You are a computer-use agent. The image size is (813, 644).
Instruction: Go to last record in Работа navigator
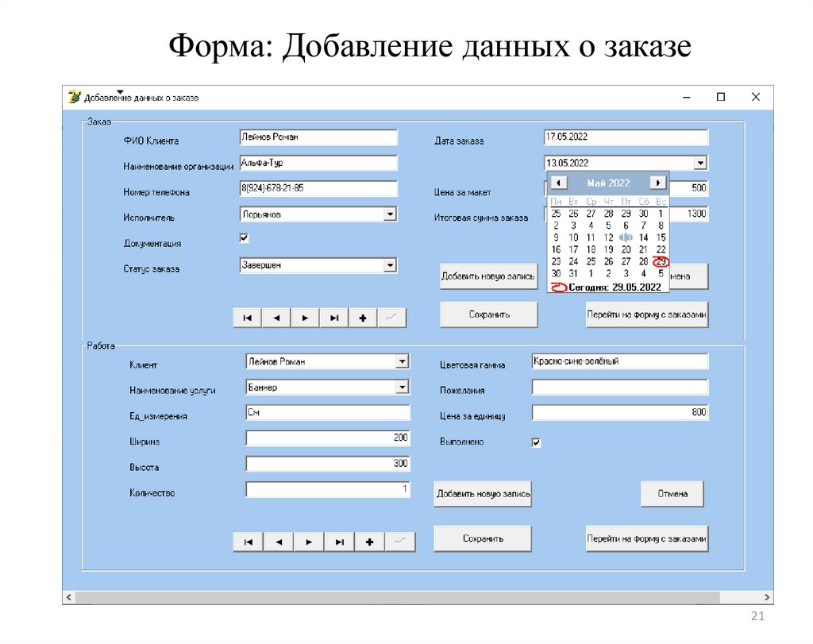click(x=339, y=542)
